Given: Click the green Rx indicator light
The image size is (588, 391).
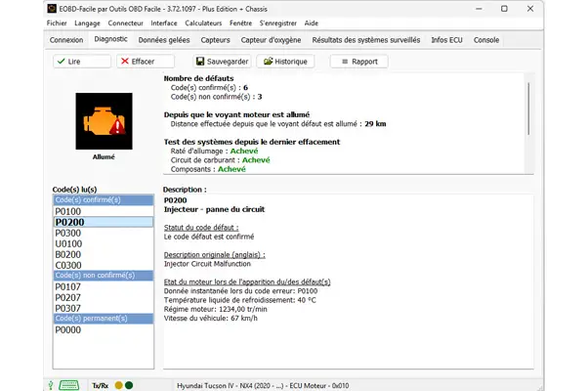Looking at the screenshot, I should pyautogui.click(x=129, y=385).
